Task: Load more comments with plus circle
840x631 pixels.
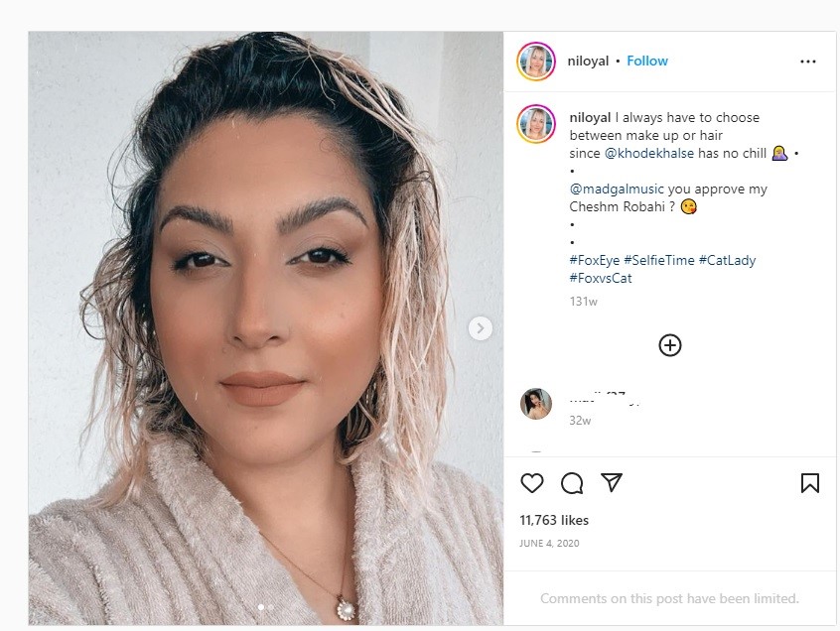Action: pyautogui.click(x=669, y=345)
